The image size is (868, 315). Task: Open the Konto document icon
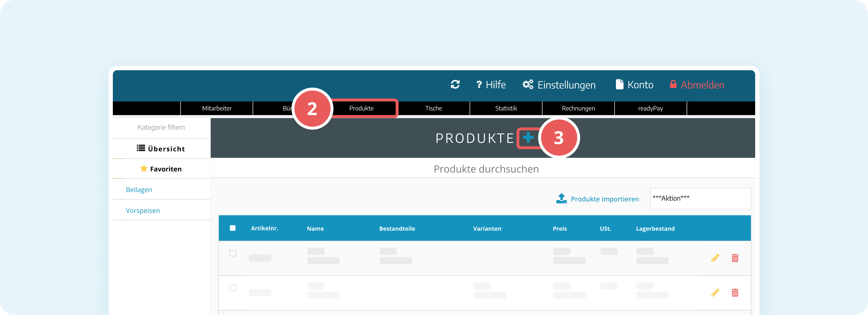coord(620,84)
